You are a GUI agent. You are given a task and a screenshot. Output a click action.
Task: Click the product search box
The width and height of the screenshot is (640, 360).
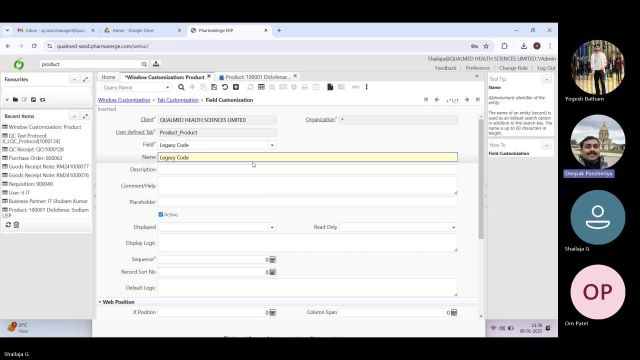tap(90, 64)
